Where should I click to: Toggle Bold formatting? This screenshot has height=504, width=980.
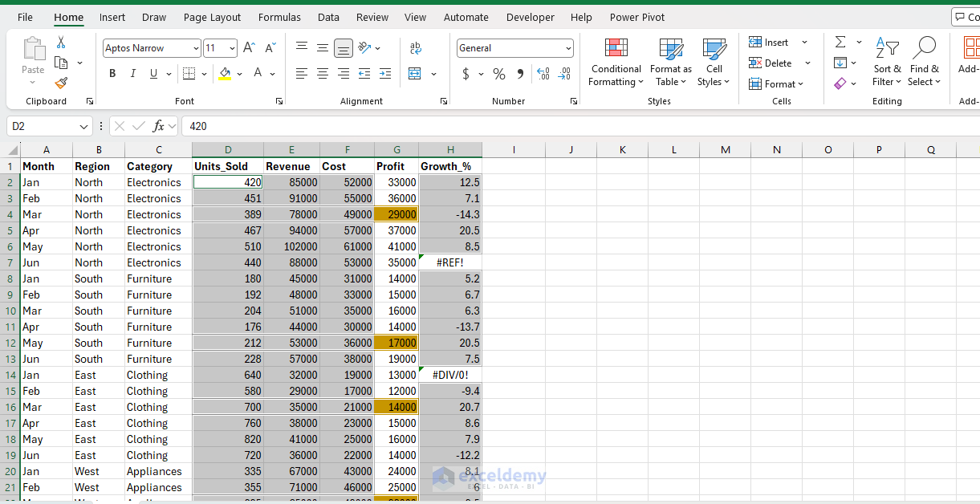click(x=112, y=74)
